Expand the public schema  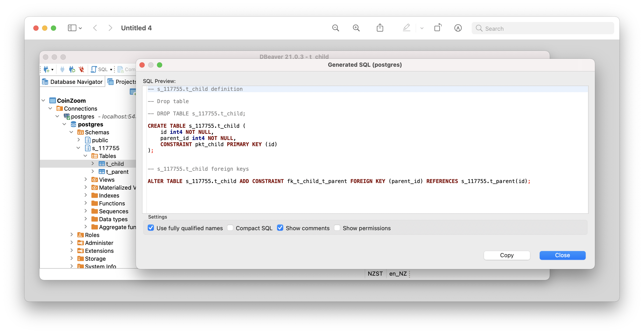pos(78,140)
